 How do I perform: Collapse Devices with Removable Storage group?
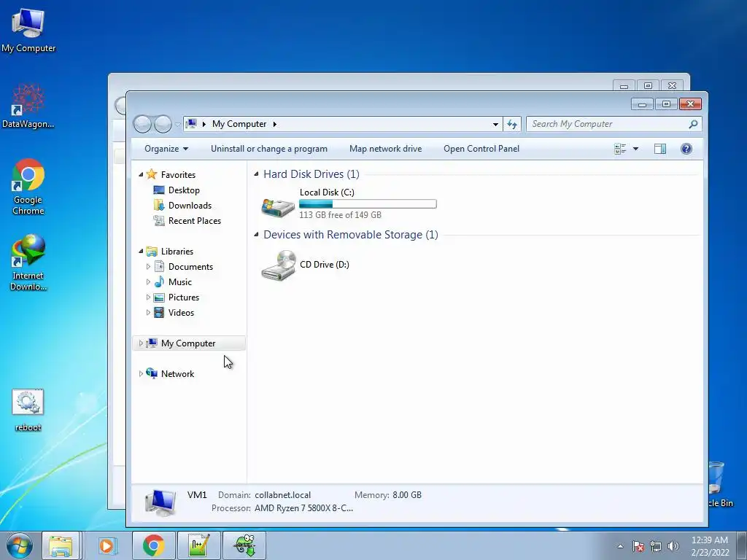[x=256, y=235]
